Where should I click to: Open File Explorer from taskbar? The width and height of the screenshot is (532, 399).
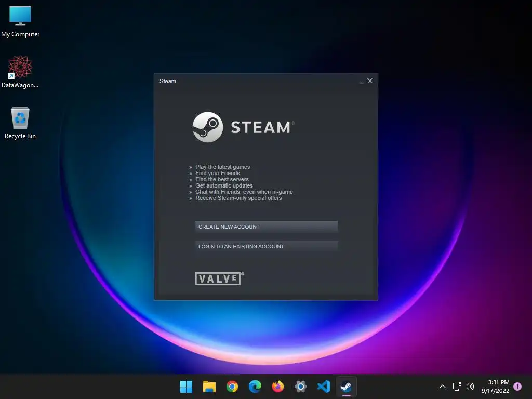tap(209, 387)
